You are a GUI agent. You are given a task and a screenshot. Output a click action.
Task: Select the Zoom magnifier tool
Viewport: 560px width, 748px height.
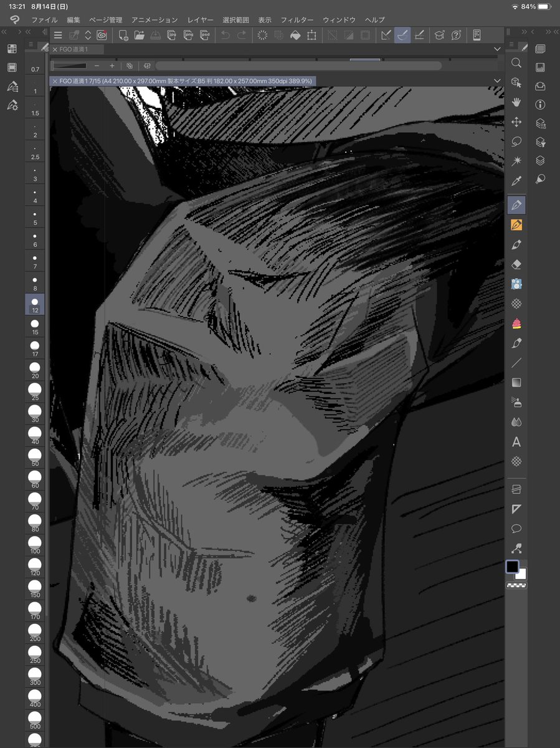[x=516, y=62]
